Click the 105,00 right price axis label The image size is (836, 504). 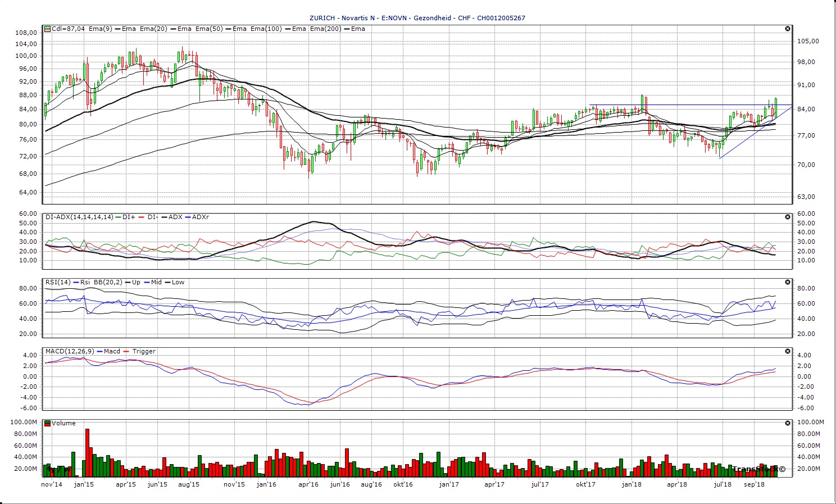click(808, 41)
